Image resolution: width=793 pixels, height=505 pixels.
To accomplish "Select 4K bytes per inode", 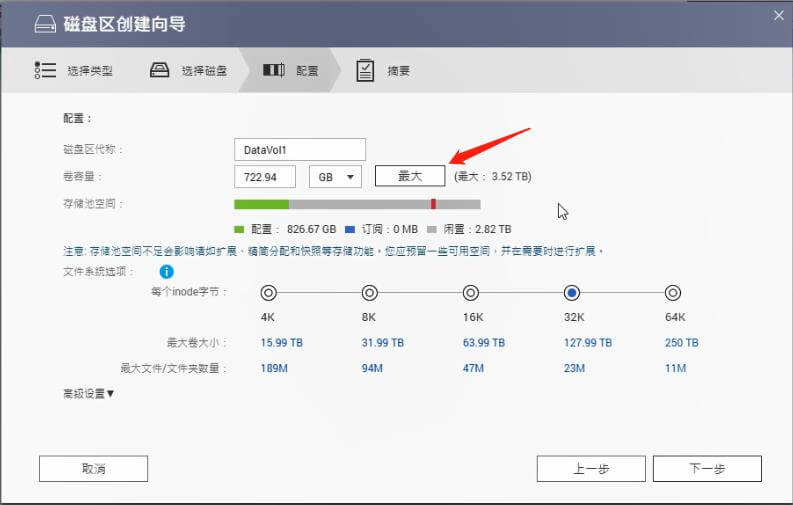I will [x=269, y=293].
